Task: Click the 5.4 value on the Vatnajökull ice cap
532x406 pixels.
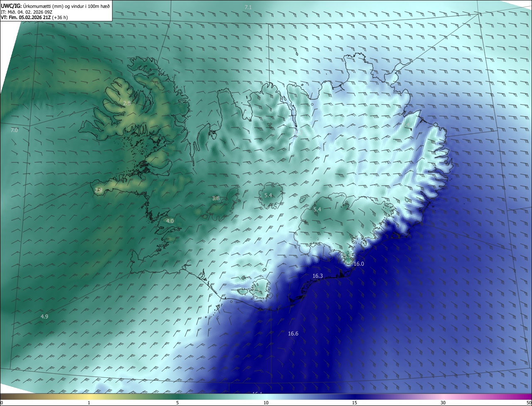Action: (317, 210)
